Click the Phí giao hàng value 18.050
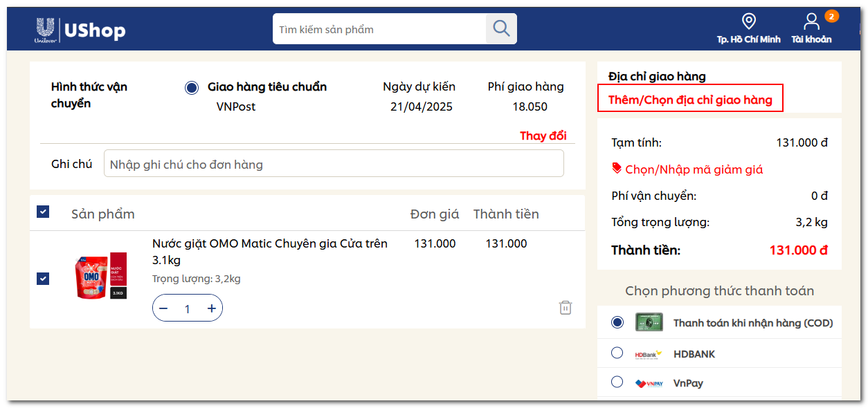Viewport: 868px width, 408px height. point(530,106)
